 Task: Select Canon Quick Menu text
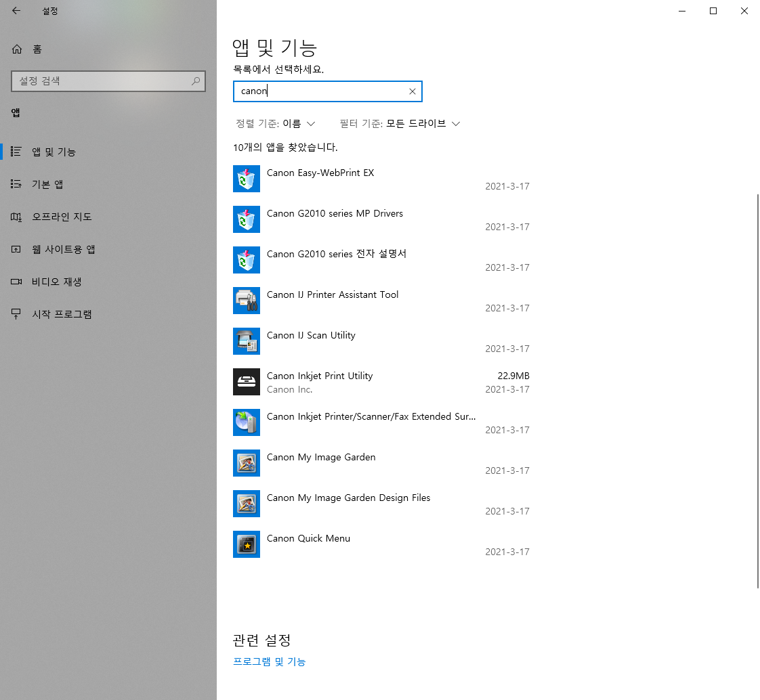point(308,539)
